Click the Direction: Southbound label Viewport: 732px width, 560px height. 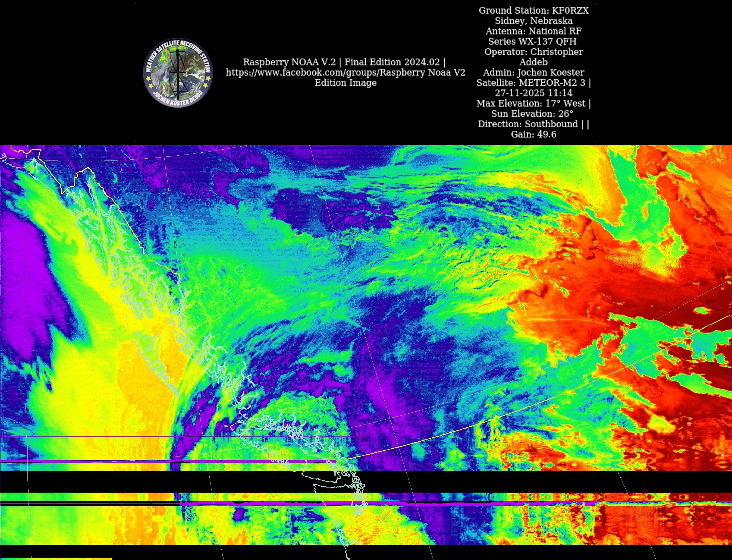click(x=529, y=124)
